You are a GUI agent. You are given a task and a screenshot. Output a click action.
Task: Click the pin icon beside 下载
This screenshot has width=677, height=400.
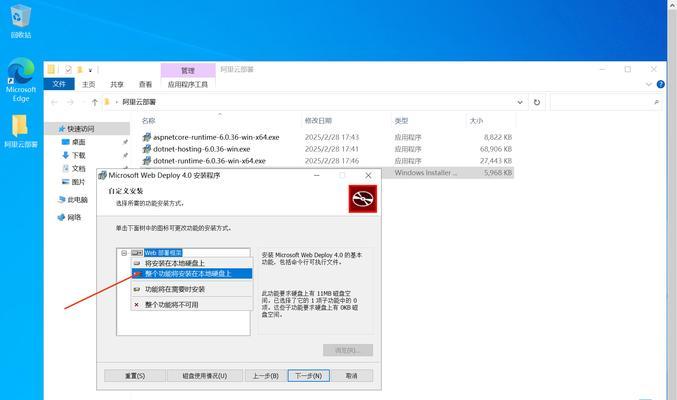point(125,155)
